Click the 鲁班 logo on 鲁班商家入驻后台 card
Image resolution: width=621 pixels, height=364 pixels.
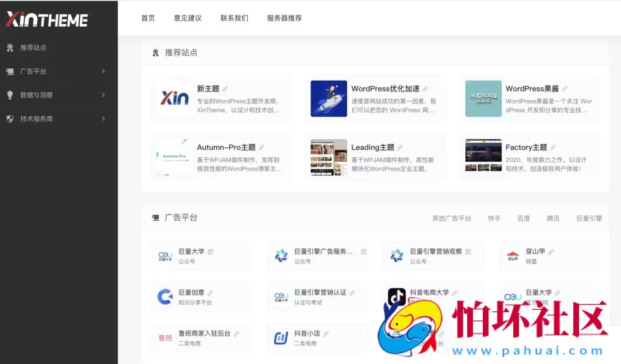(165, 338)
